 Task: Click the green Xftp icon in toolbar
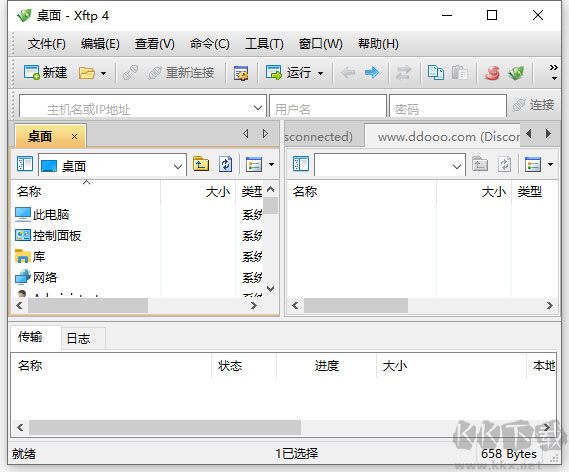[x=516, y=73]
